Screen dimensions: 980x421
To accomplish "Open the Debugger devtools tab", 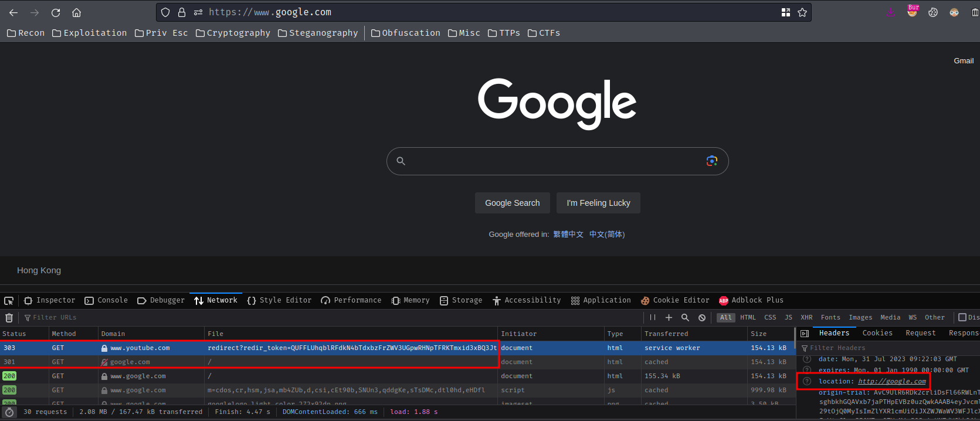I will pos(161,300).
